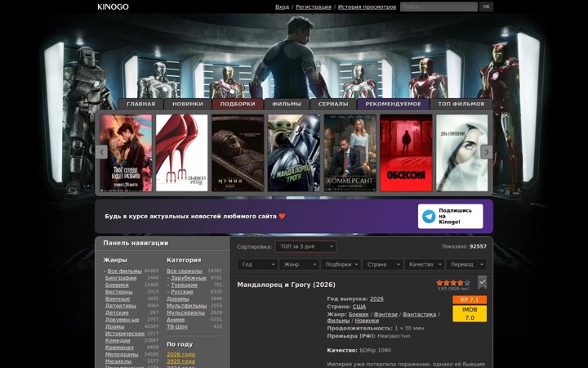
Task: Open the Обсессия movie poster
Action: click(x=406, y=153)
